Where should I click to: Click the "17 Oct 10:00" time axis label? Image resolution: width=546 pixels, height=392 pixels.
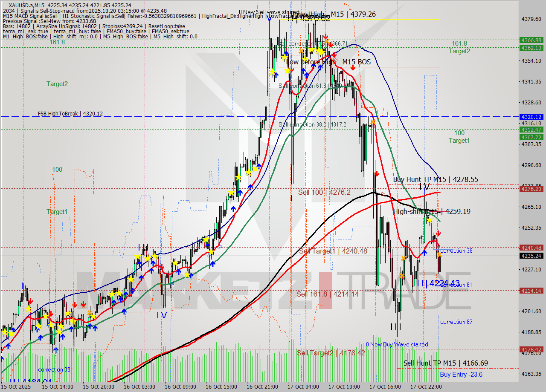(x=344, y=386)
